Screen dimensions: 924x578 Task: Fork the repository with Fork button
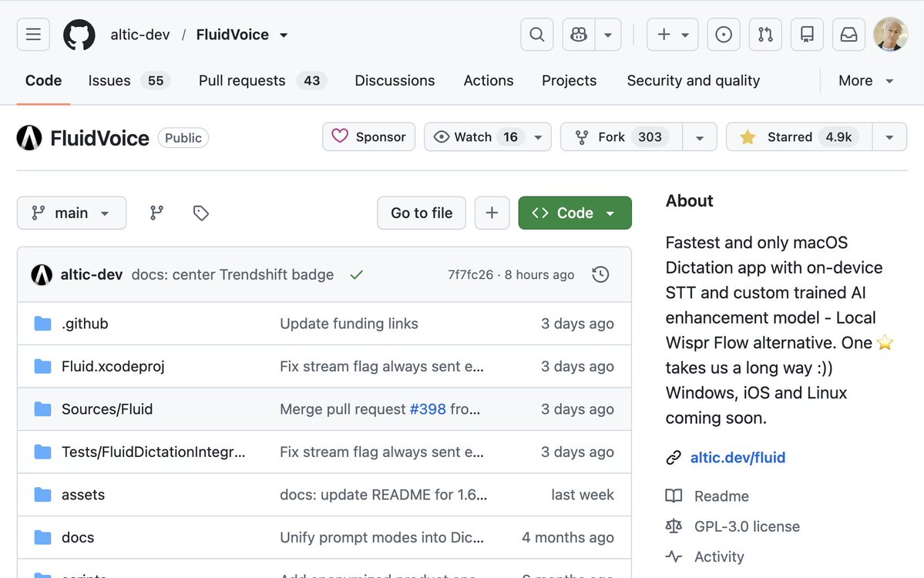tap(622, 136)
